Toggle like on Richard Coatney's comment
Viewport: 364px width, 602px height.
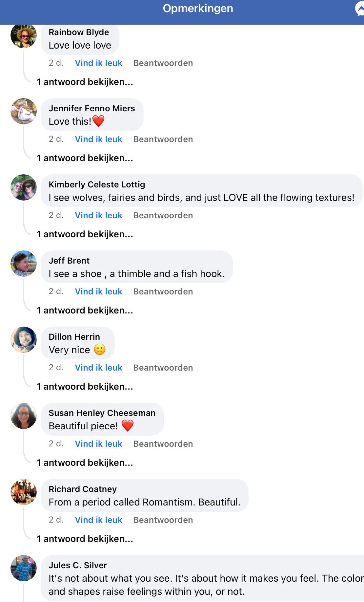coord(98,520)
